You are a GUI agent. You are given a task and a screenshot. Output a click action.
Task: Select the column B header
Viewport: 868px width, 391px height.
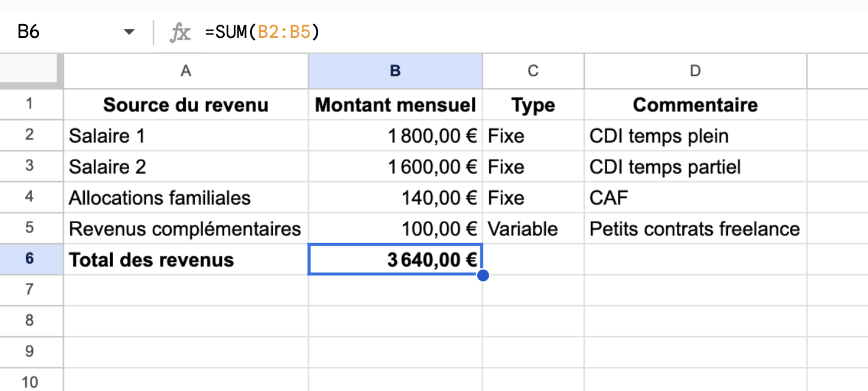(x=395, y=71)
